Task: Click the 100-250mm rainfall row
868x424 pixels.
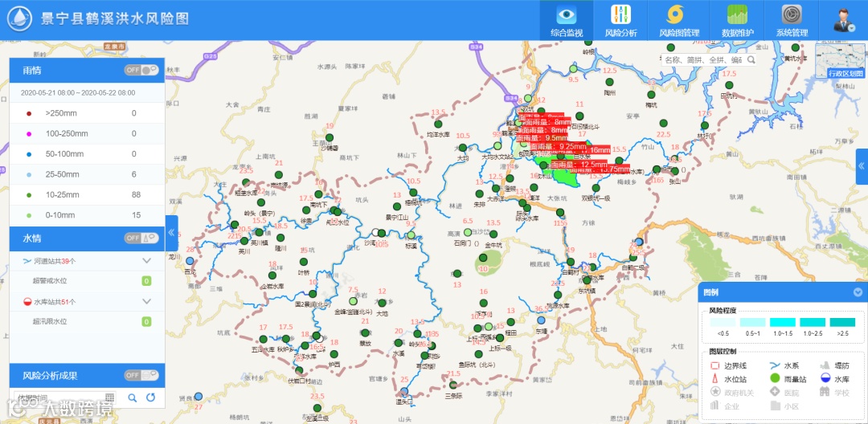Action: coord(88,134)
